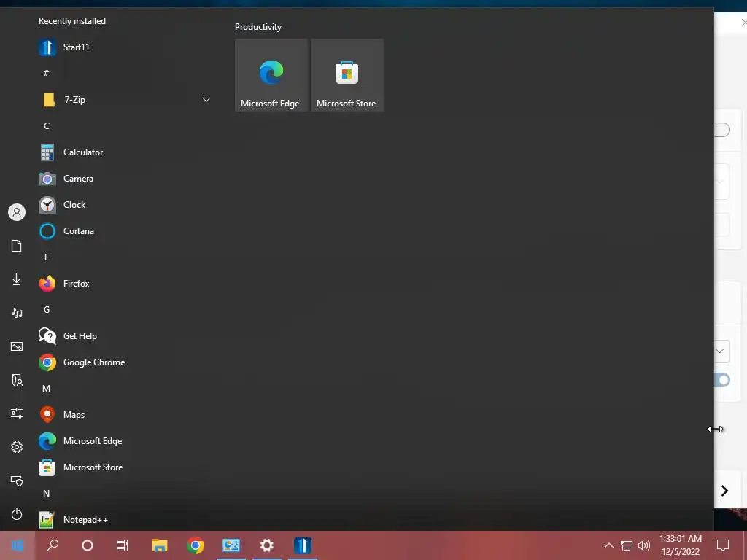Open the dropdown in the background settings window

[x=721, y=351]
